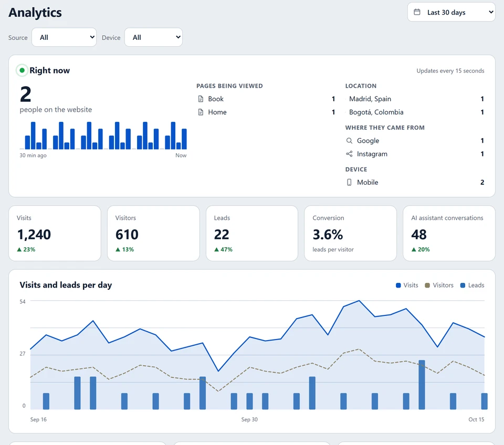The height and width of the screenshot is (445, 504).
Task: Open the Source filter dropdown
Action: [64, 37]
